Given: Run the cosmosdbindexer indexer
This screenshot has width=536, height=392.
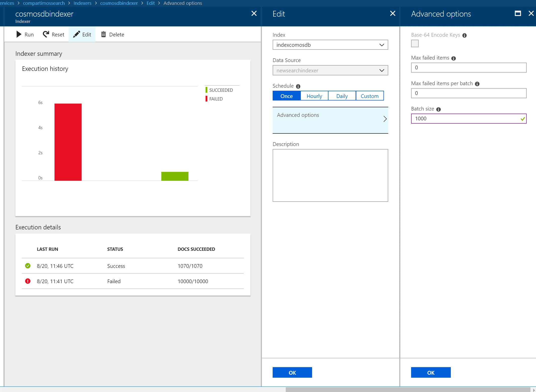Looking at the screenshot, I should [25, 34].
